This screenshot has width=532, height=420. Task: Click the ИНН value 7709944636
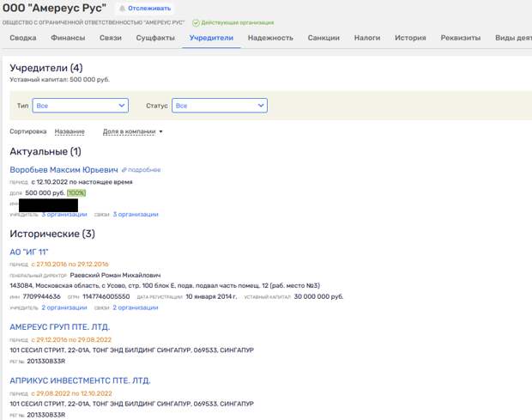(41, 296)
